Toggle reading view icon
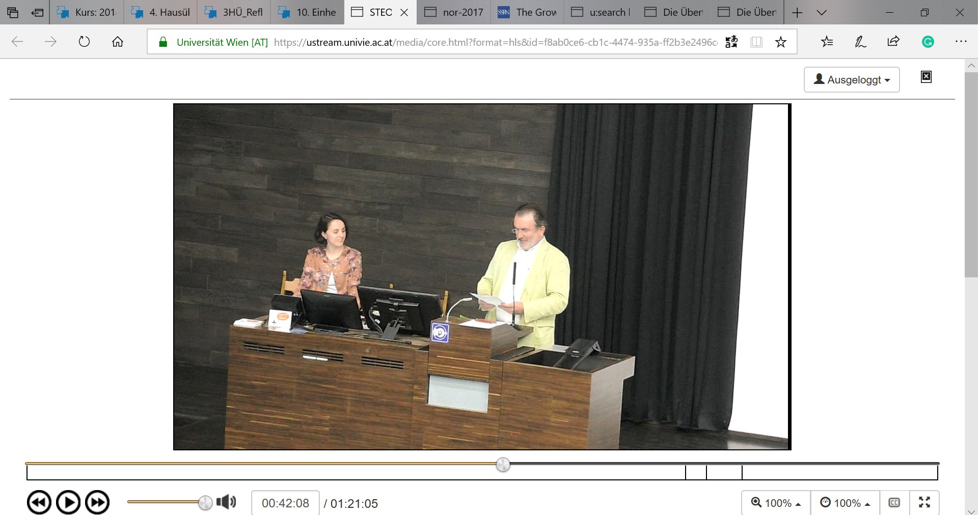Screen dimensions: 980x515 click(x=756, y=42)
